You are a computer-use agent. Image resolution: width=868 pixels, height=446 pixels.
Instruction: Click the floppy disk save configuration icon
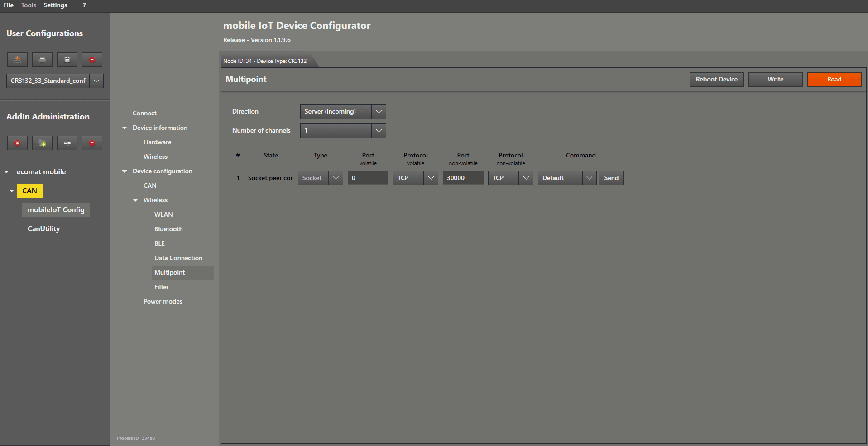(x=67, y=60)
